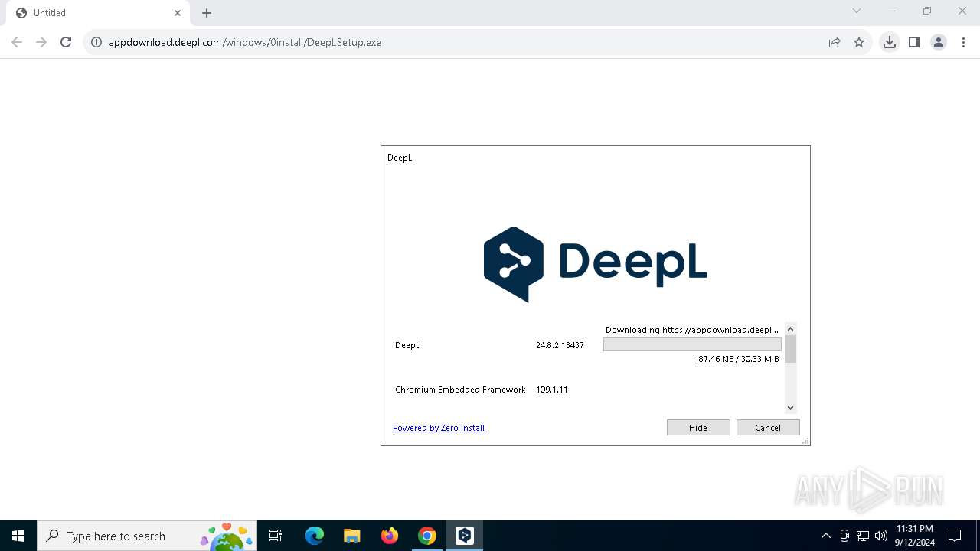Open notifications action center
980x551 pixels.
(x=955, y=536)
